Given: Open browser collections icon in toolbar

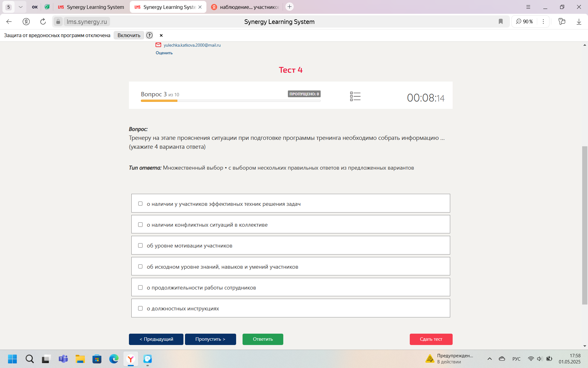Looking at the screenshot, I should (562, 21).
